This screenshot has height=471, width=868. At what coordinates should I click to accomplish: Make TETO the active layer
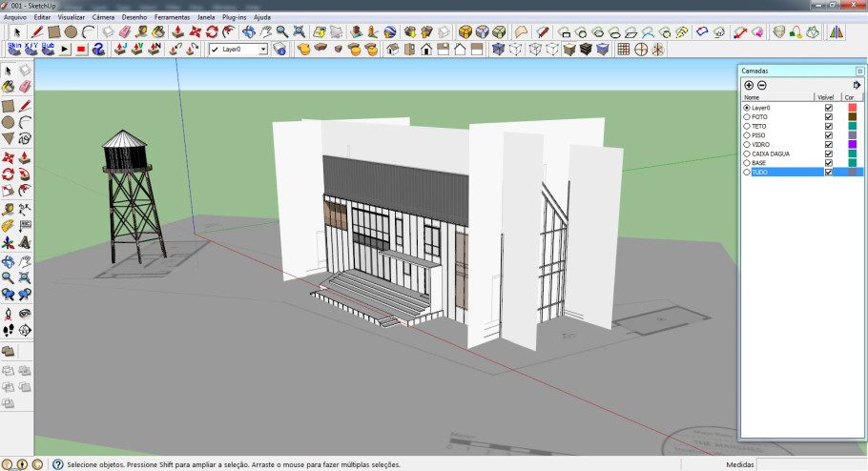(747, 126)
